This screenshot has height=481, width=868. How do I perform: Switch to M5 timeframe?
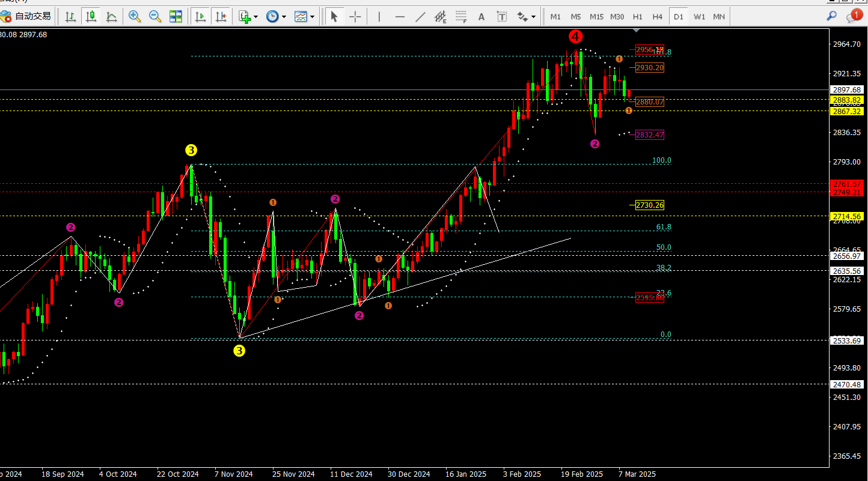[x=576, y=16]
